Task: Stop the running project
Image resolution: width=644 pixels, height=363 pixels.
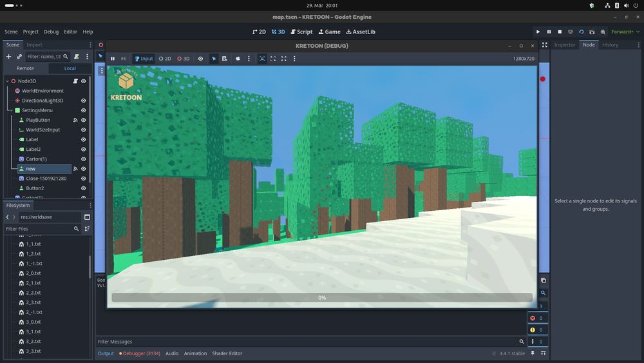Action: [x=560, y=32]
